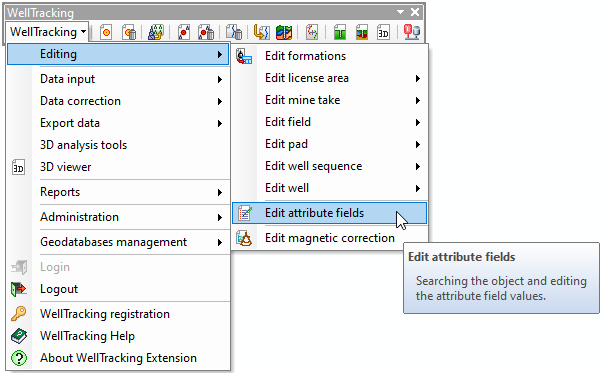Click the green well section toolbar icon

pyautogui.click(x=340, y=32)
